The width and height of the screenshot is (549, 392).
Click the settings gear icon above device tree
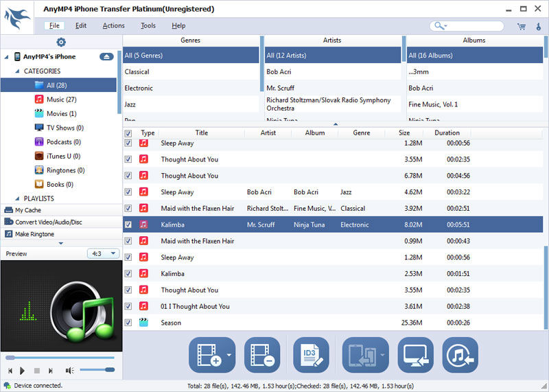(x=61, y=42)
